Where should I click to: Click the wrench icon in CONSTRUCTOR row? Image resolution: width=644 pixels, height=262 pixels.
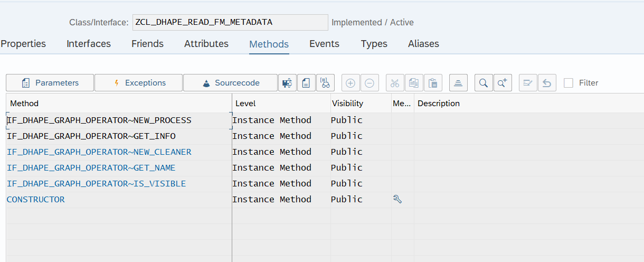(397, 199)
